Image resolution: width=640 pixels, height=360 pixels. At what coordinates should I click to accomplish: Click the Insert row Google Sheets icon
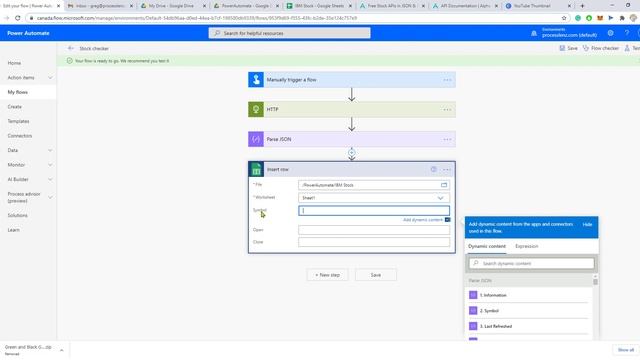256,169
